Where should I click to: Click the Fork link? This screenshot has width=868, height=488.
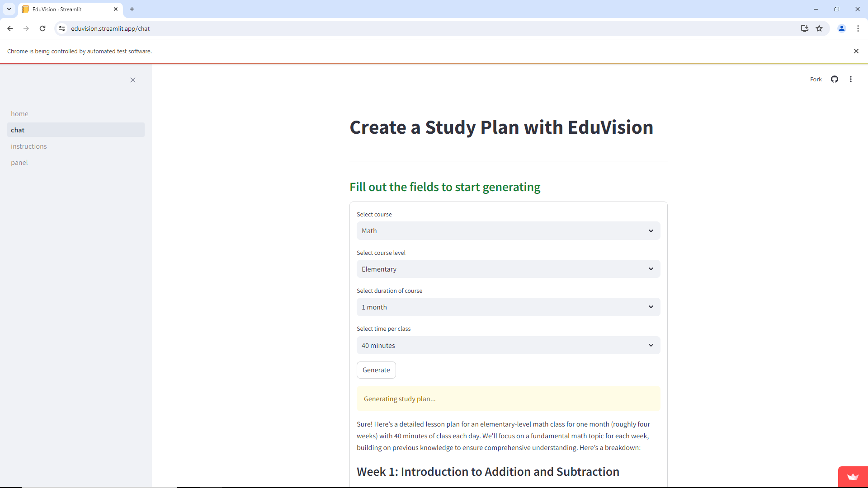[816, 79]
